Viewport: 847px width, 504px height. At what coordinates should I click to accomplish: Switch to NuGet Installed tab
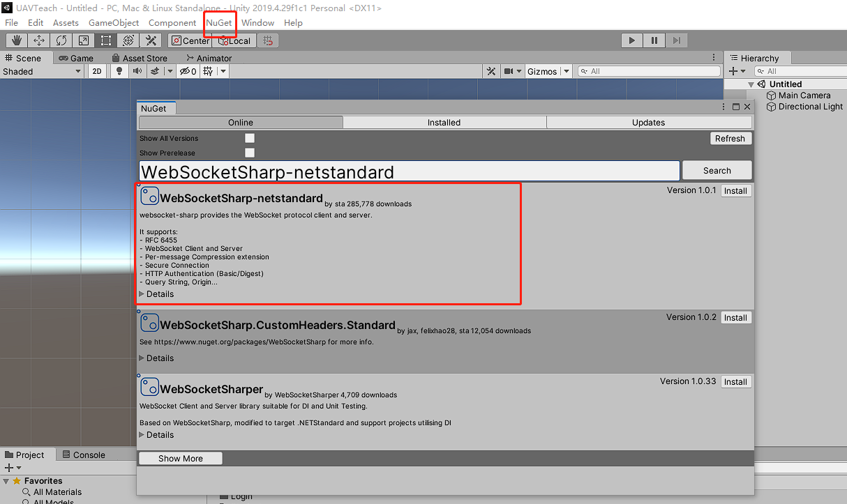click(x=444, y=122)
